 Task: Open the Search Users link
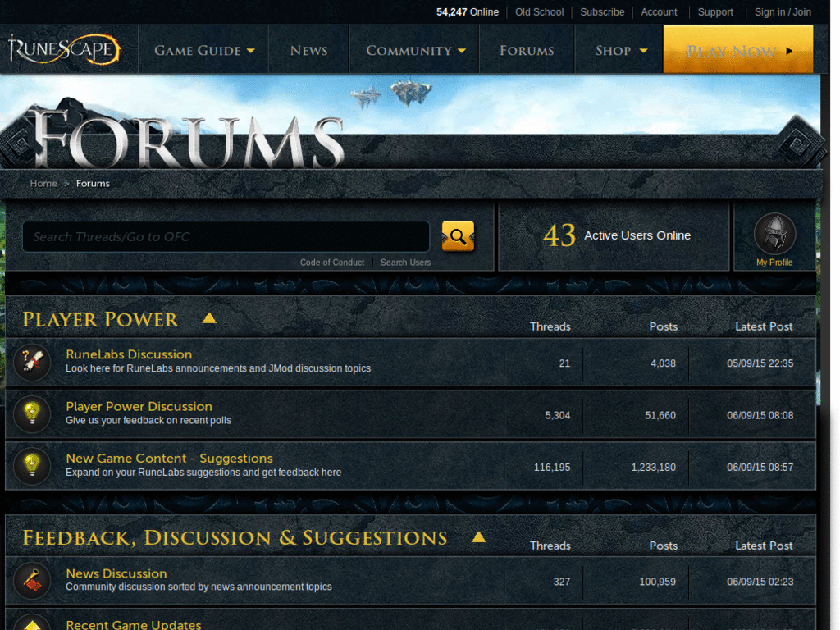pos(405,262)
